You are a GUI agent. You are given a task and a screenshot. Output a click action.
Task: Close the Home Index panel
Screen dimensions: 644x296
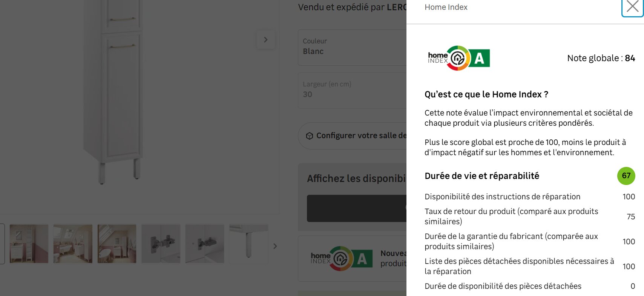point(632,7)
